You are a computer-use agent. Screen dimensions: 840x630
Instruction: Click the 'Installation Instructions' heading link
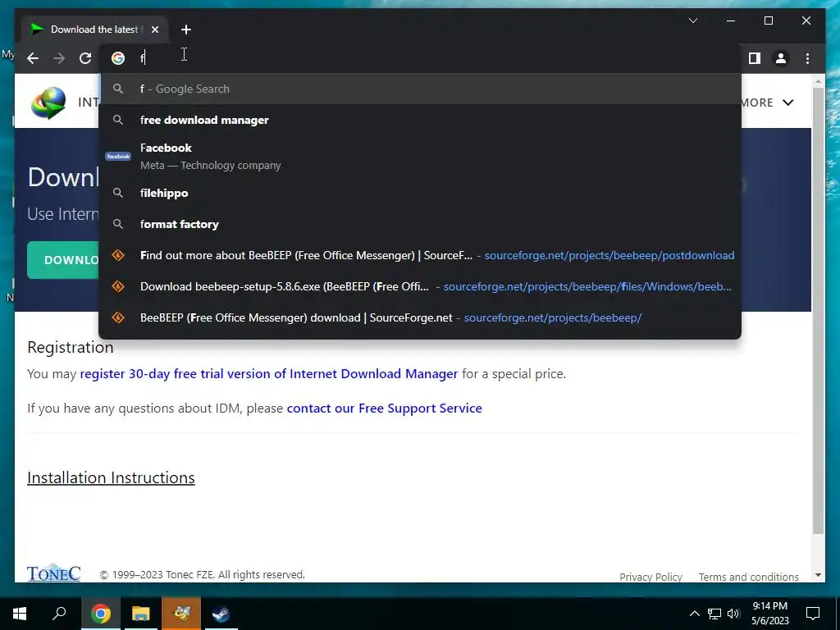tap(111, 478)
